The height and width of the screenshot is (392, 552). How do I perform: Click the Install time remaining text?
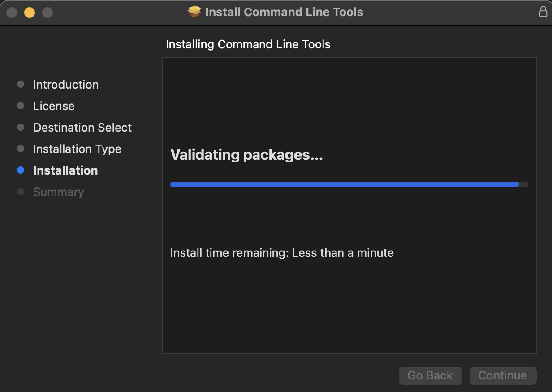tap(282, 253)
